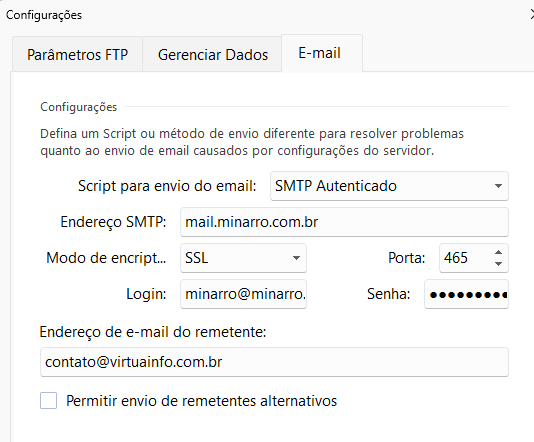
Task: Select the E-mail tab
Action: click(x=322, y=53)
